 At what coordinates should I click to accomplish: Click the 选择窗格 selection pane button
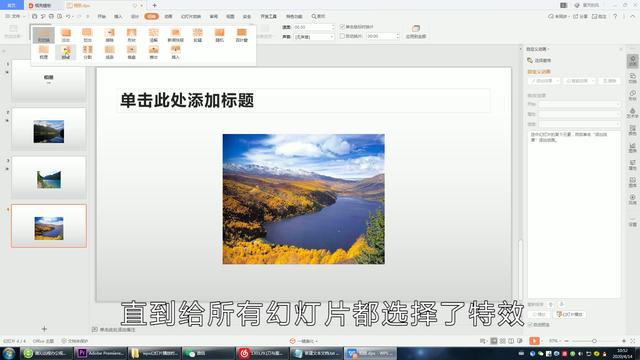point(539,60)
